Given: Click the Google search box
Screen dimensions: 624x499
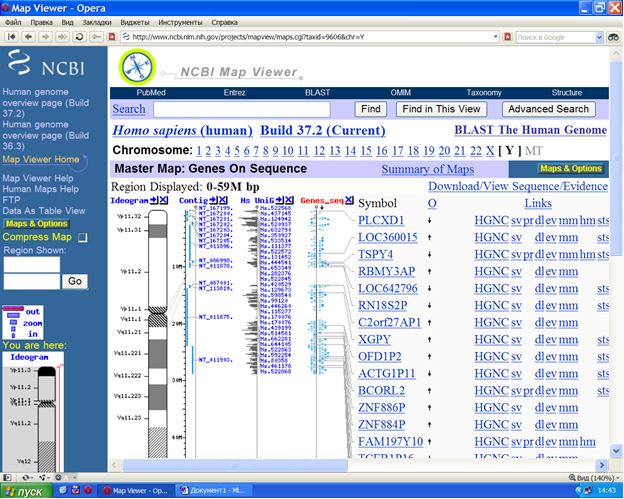Looking at the screenshot, I should point(556,37).
